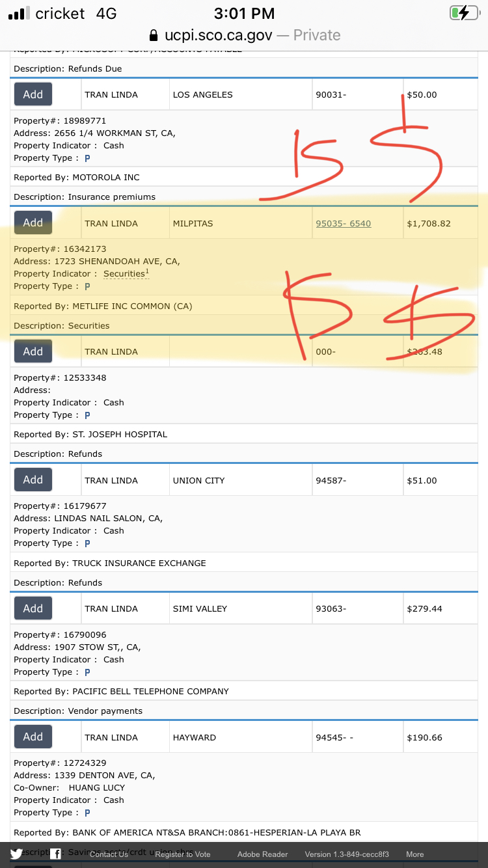Add the Milpitas $1,708.82 property
488x868 pixels.
point(33,223)
